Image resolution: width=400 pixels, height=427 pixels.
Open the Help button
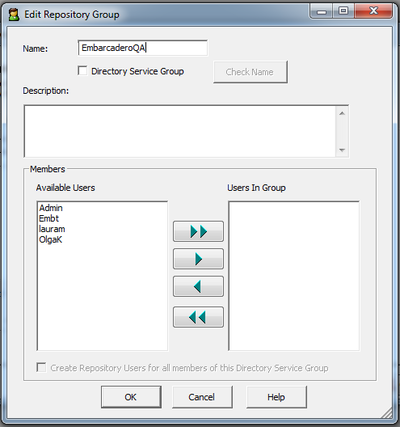[x=276, y=397]
